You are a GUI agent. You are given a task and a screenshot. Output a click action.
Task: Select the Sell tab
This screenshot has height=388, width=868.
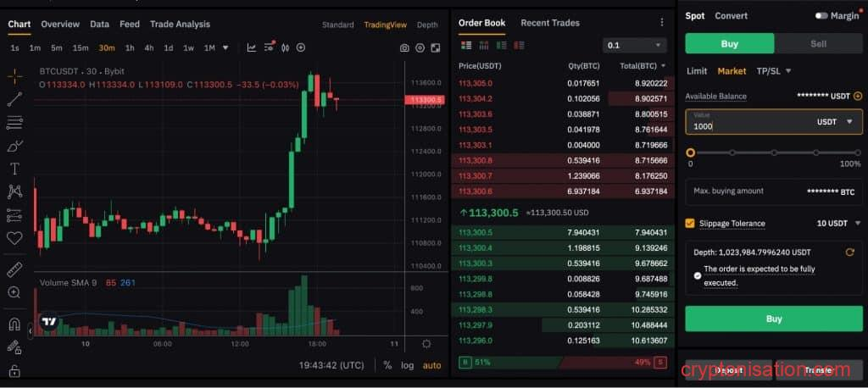pos(818,44)
